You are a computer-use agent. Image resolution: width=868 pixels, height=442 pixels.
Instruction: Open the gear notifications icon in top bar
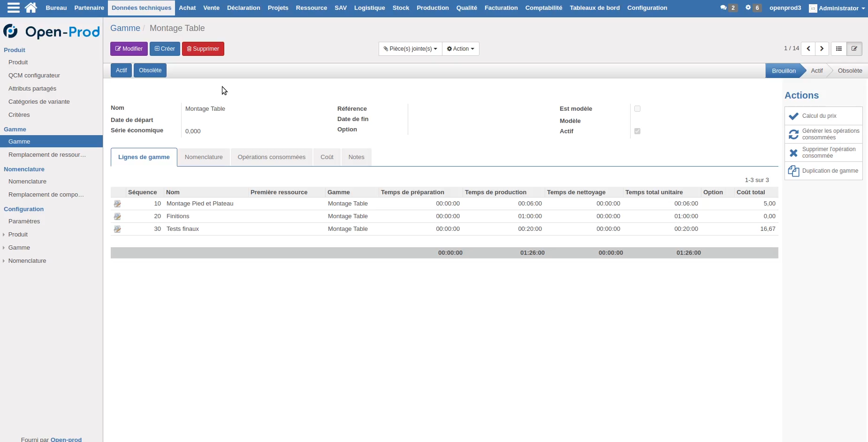pyautogui.click(x=748, y=8)
